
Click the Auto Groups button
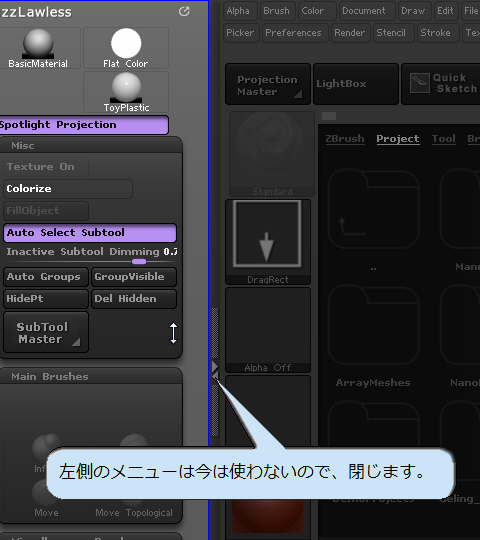coord(46,277)
